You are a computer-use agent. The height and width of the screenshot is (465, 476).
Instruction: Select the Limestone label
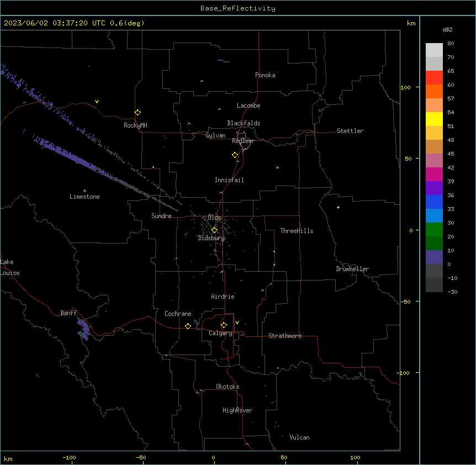(x=84, y=197)
